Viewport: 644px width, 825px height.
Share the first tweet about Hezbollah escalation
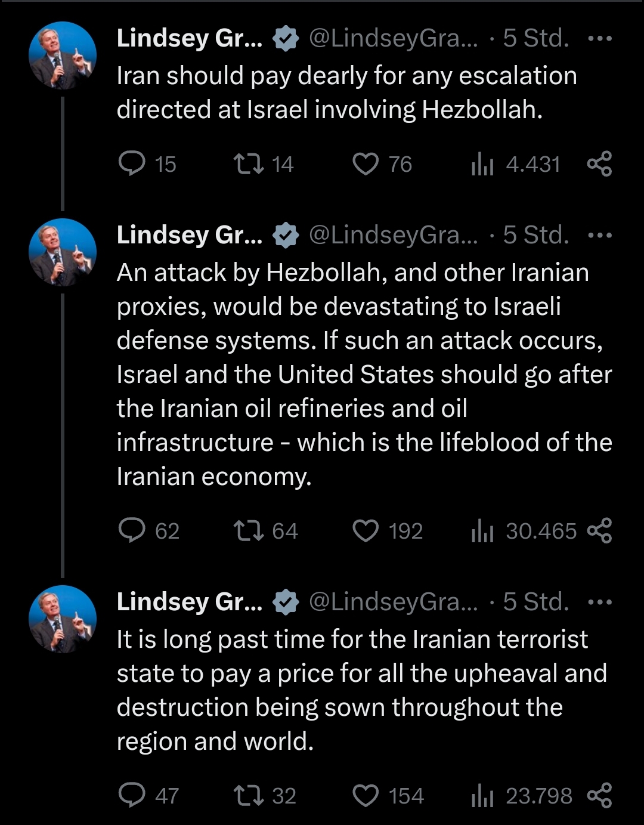click(599, 164)
